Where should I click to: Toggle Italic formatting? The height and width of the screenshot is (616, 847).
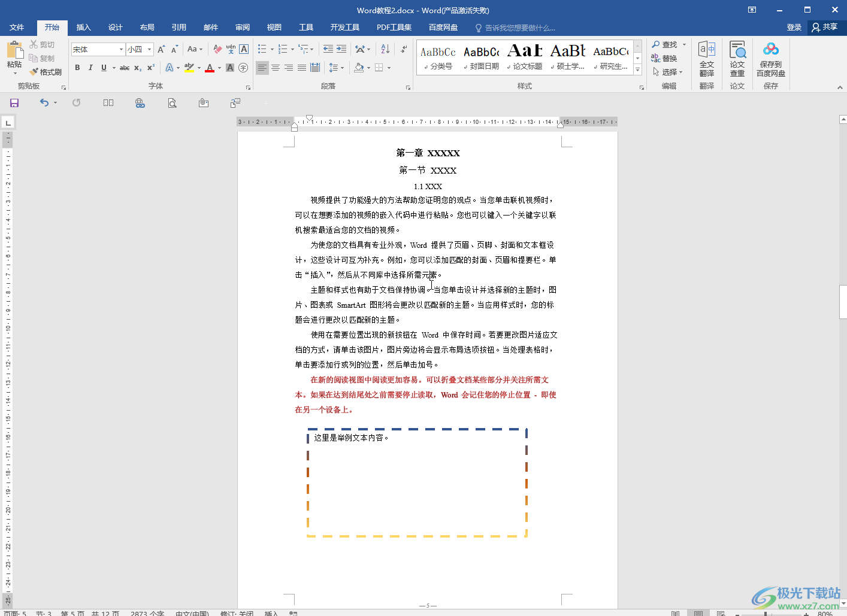point(90,68)
